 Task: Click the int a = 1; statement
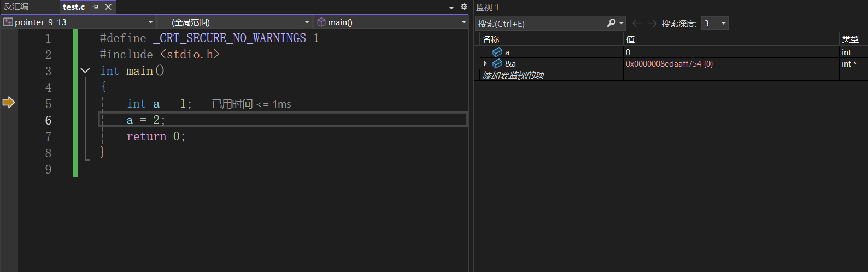coord(159,104)
